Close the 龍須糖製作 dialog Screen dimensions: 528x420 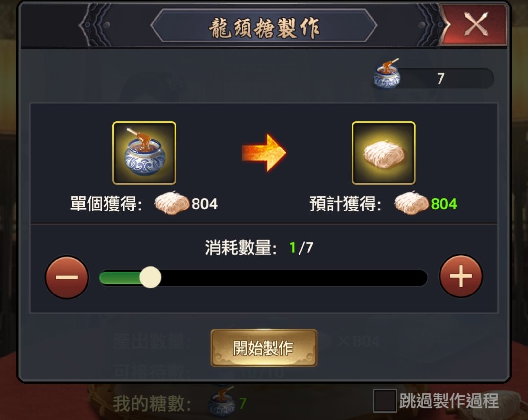(x=476, y=24)
